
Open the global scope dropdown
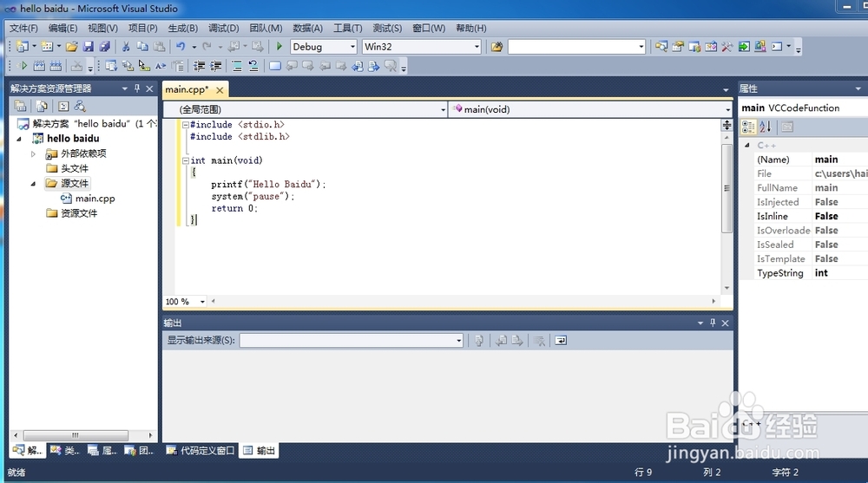443,109
